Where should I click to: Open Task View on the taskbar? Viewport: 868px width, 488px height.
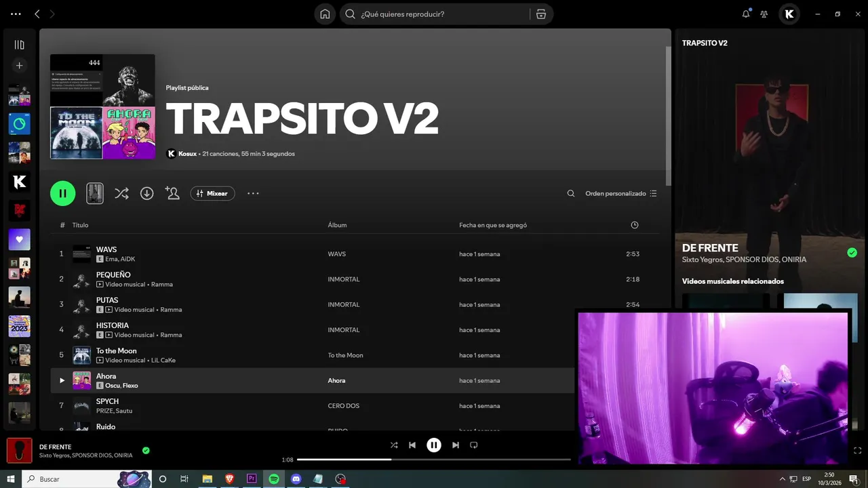click(x=184, y=479)
